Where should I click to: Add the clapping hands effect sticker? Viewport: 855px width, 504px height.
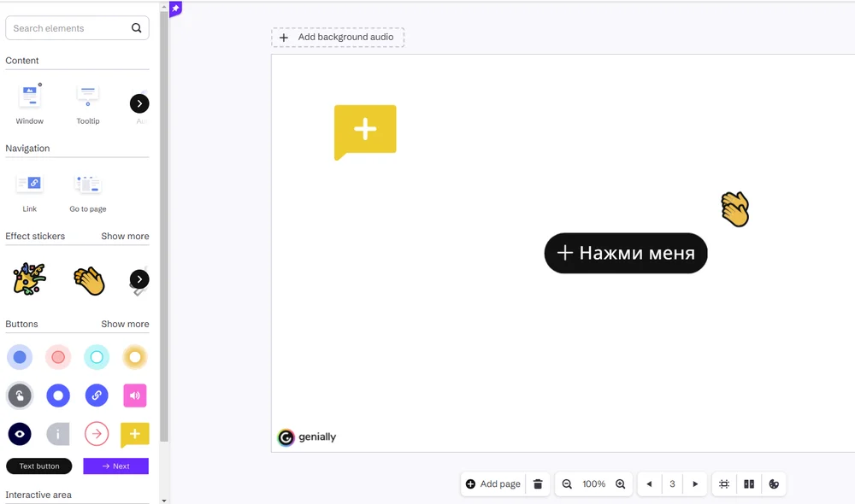[89, 280]
